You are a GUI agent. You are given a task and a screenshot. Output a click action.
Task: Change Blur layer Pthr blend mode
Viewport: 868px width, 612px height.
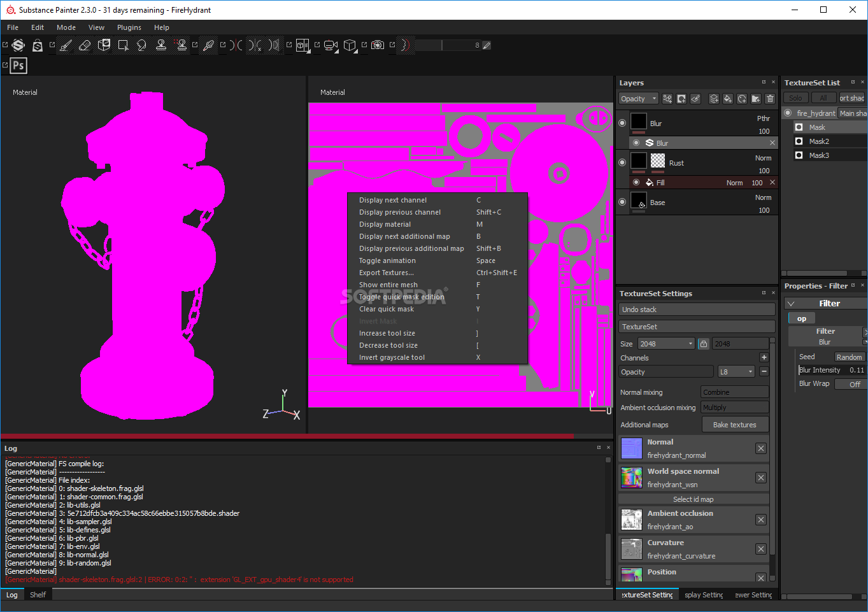click(764, 118)
